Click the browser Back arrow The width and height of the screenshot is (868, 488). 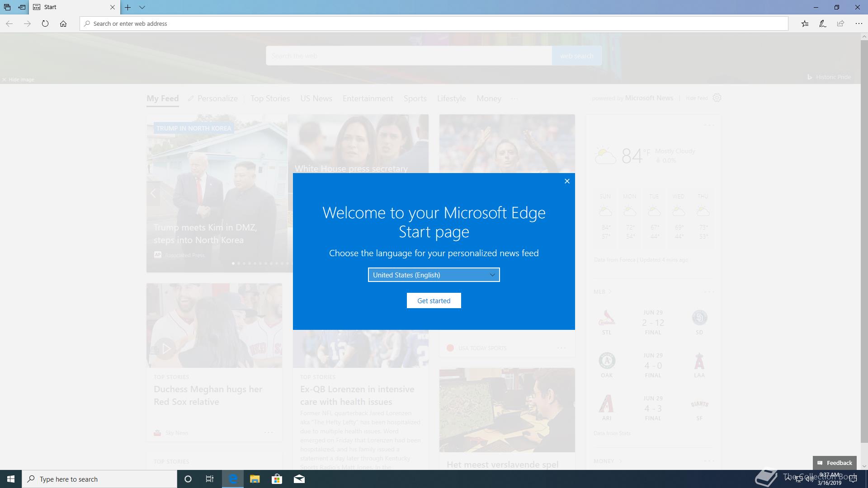[x=9, y=23]
